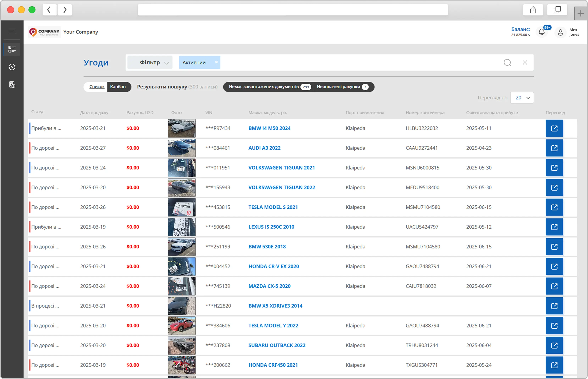Sort by Рахунок, USD column header
Image resolution: width=588 pixels, height=379 pixels.
pos(140,113)
